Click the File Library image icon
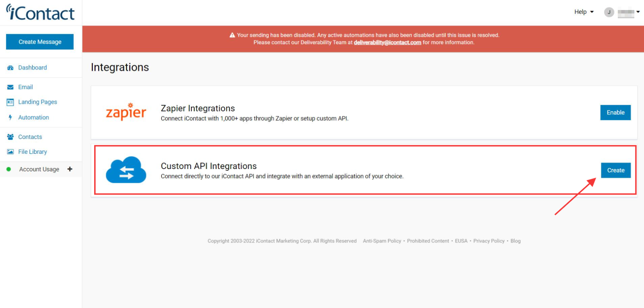The width and height of the screenshot is (644, 308). tap(10, 152)
